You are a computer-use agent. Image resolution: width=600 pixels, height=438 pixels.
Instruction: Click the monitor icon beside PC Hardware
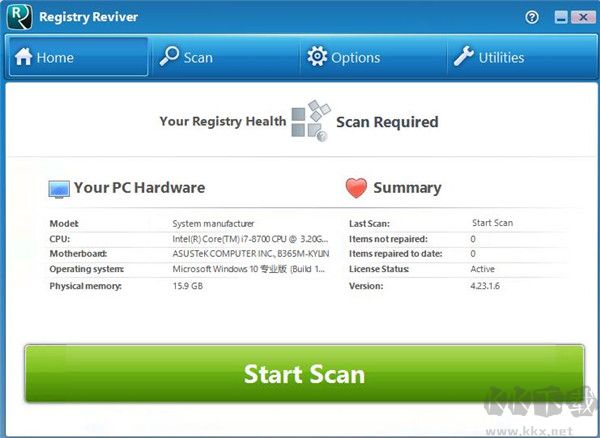click(59, 189)
